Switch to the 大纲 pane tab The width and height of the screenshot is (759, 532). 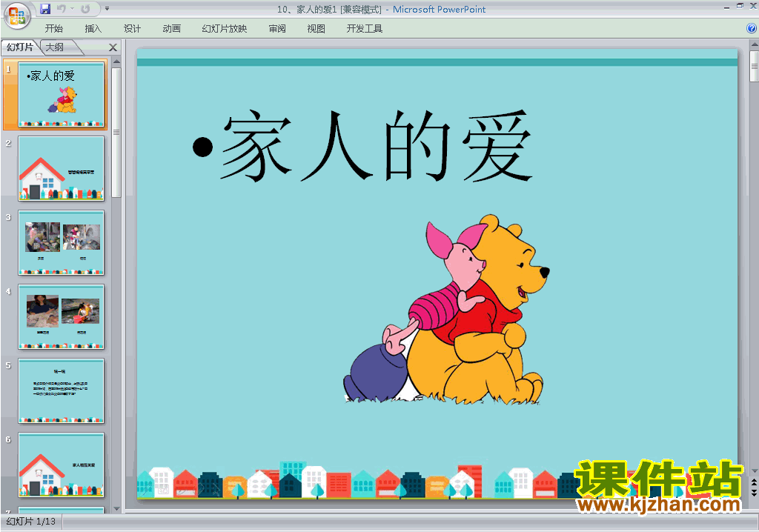55,47
